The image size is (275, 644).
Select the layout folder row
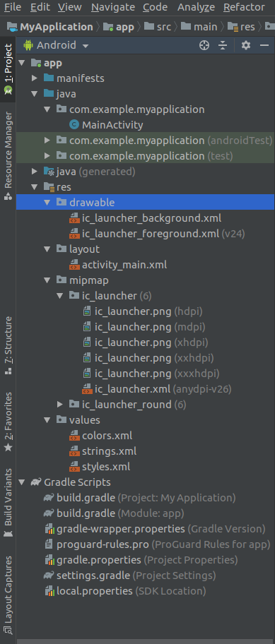146,249
